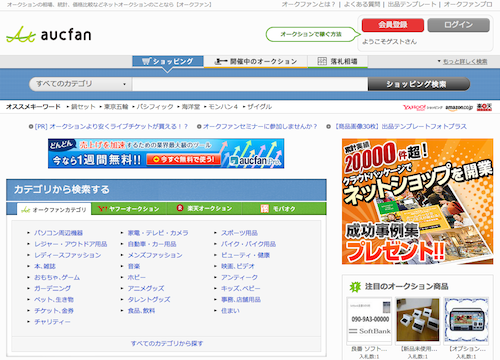Open パソコン周辺機器 category
The width and height of the screenshot is (500, 360).
tap(59, 233)
